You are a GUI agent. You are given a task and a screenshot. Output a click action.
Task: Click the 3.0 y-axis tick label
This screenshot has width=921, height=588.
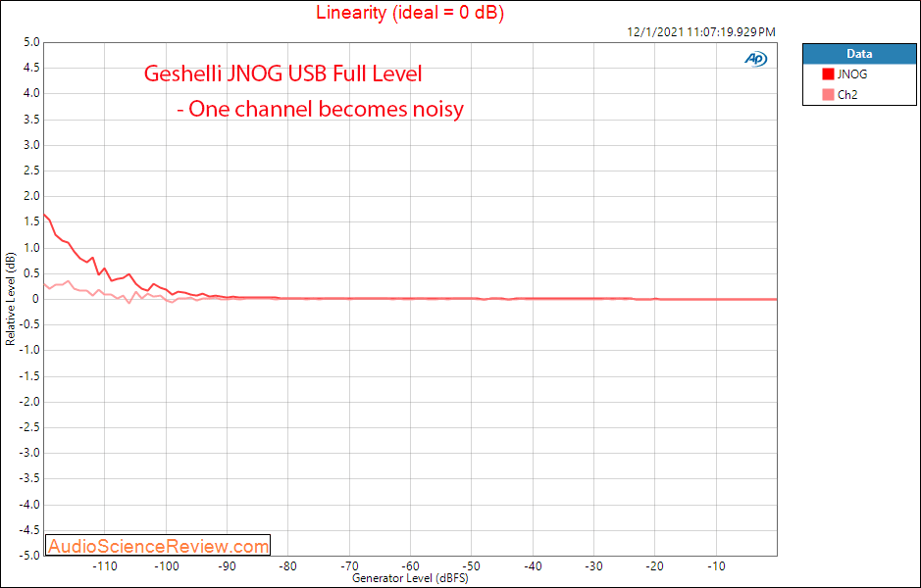[32, 145]
